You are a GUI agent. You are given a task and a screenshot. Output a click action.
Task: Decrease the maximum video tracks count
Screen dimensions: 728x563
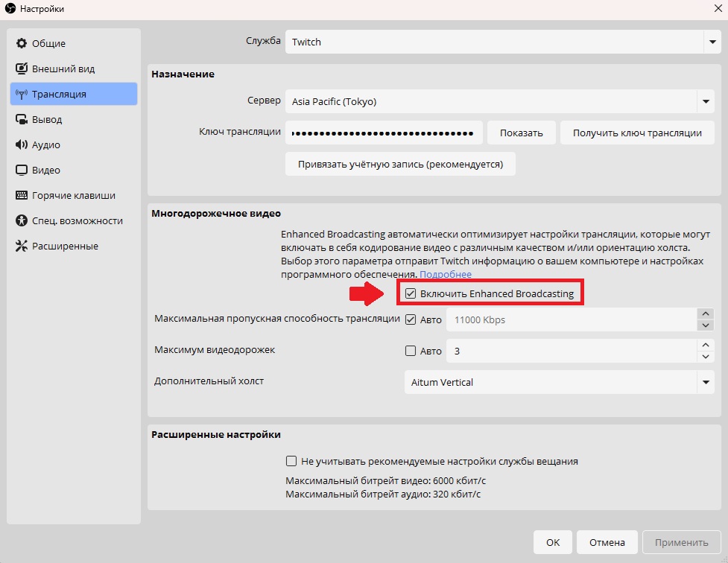pos(706,357)
